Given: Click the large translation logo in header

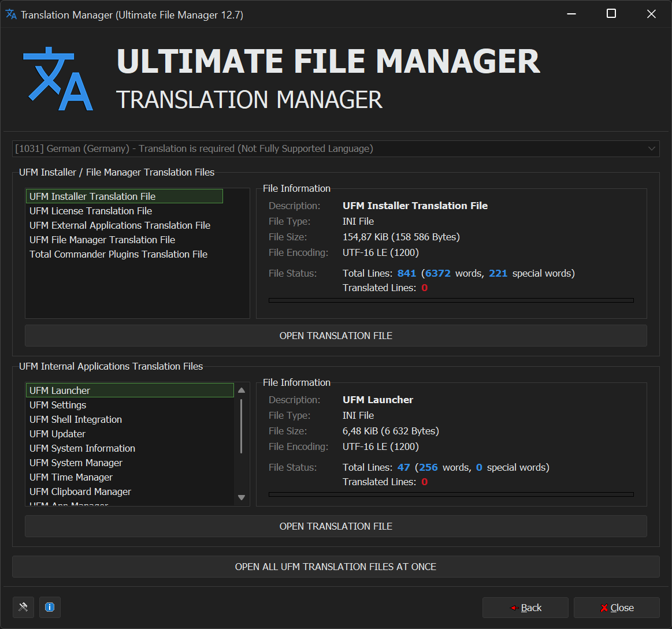Looking at the screenshot, I should click(x=58, y=79).
